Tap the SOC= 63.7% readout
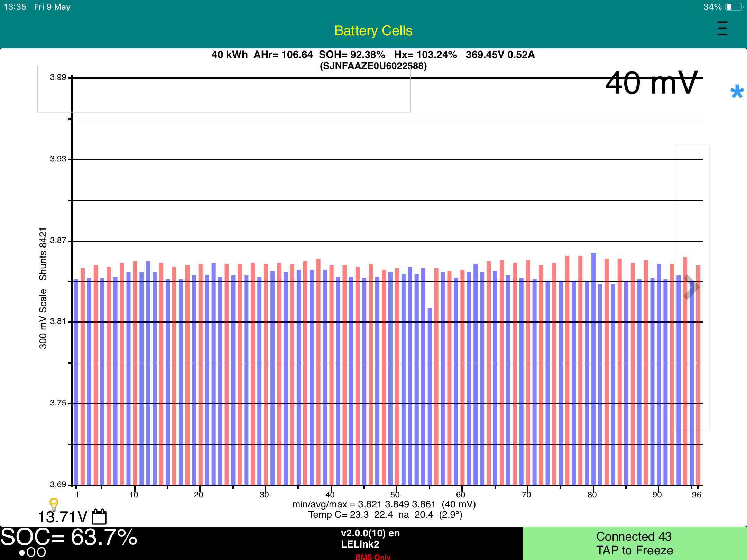Image resolution: width=747 pixels, height=560 pixels. 69,537
